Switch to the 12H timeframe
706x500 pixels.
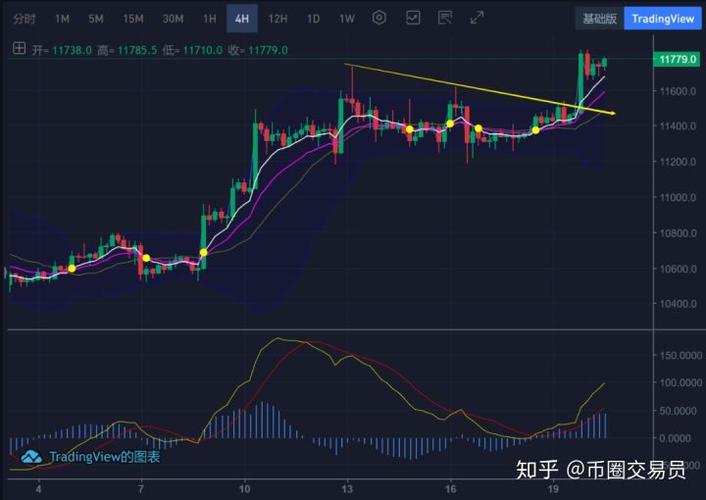(x=278, y=19)
